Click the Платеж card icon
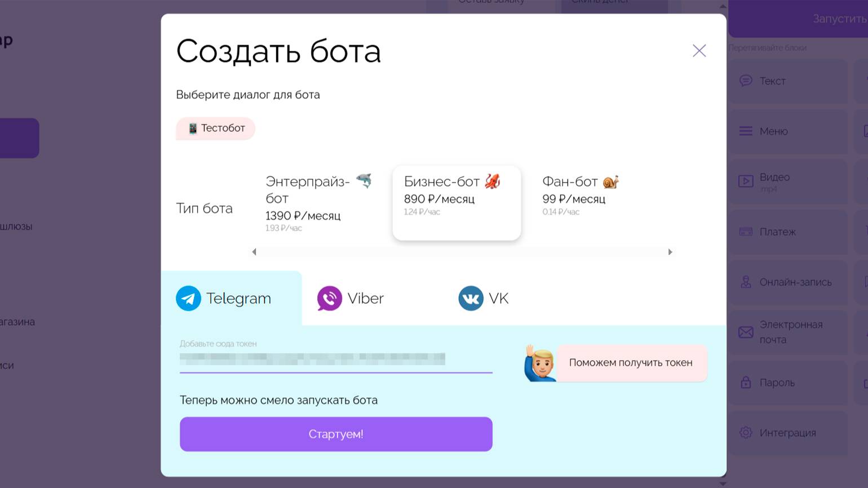The height and width of the screenshot is (488, 868). click(746, 232)
